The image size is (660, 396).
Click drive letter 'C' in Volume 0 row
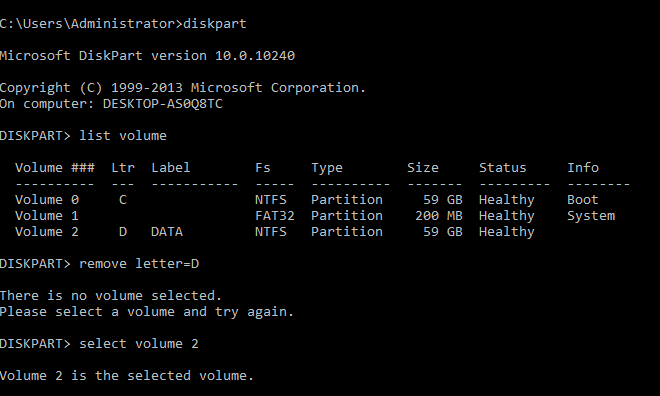122,199
